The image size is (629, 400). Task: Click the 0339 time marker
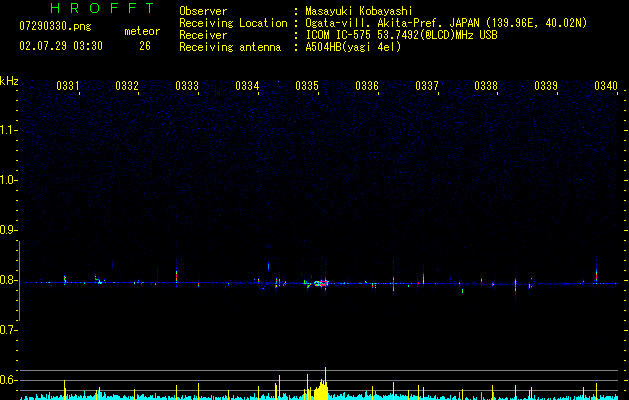pos(546,86)
